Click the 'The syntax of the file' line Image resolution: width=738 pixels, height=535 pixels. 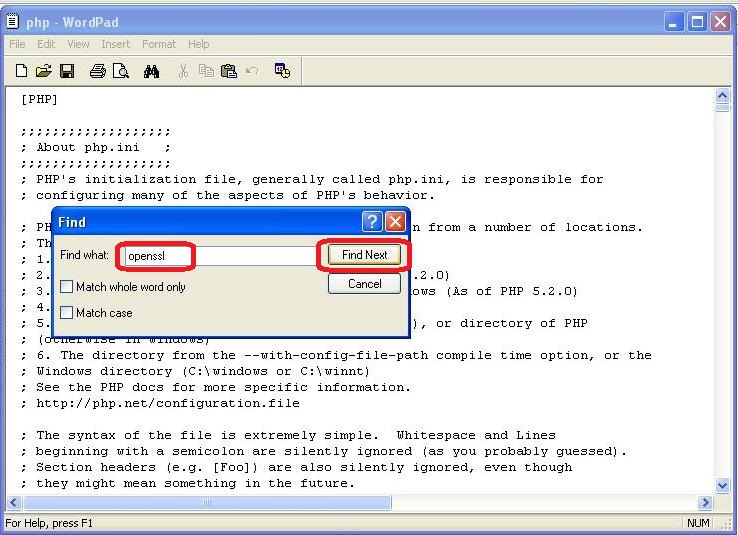point(288,435)
